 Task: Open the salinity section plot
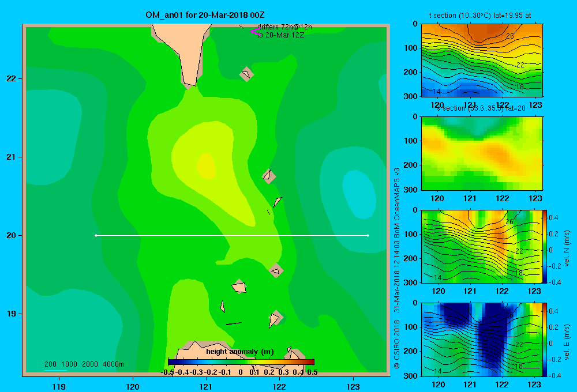point(482,153)
